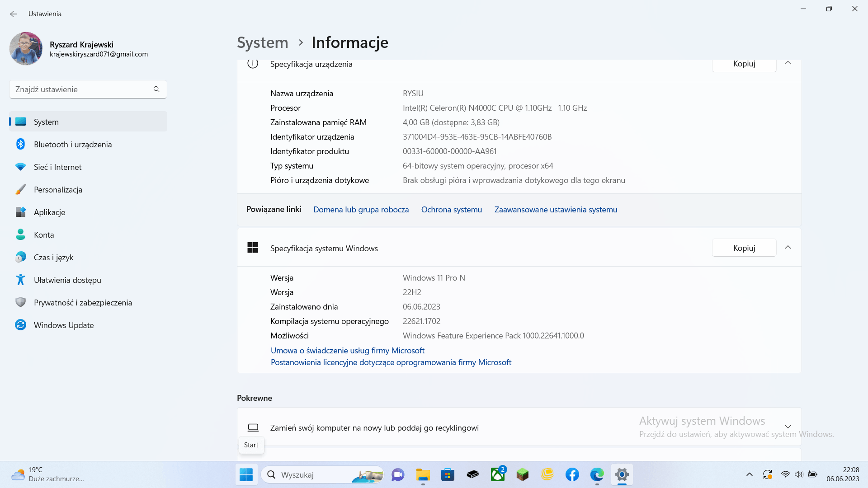Go back with the arrow next to Ustawienia
Image resolution: width=868 pixels, height=488 pixels.
pyautogui.click(x=14, y=14)
